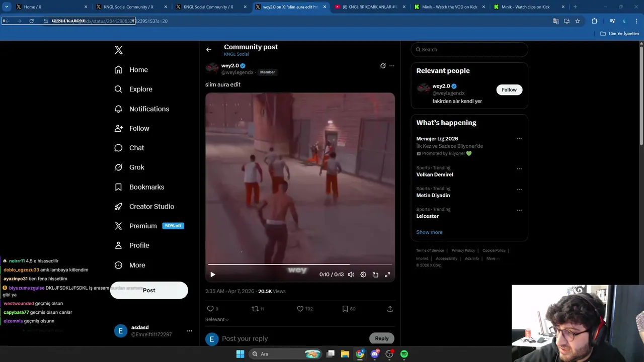Click the reply comment icon with 9
The image size is (644, 362).
(x=213, y=309)
